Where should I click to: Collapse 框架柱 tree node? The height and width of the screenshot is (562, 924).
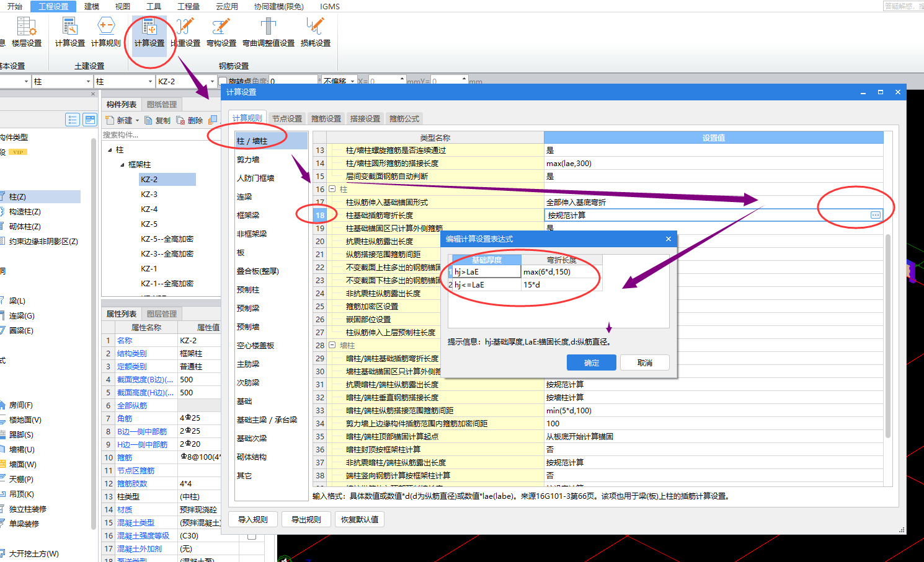(122, 165)
